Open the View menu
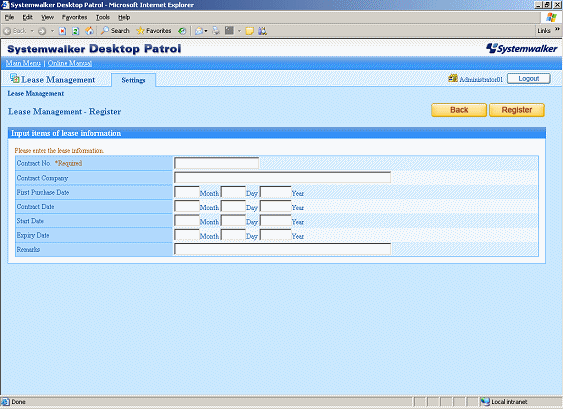The height and width of the screenshot is (409, 563). coord(47,17)
